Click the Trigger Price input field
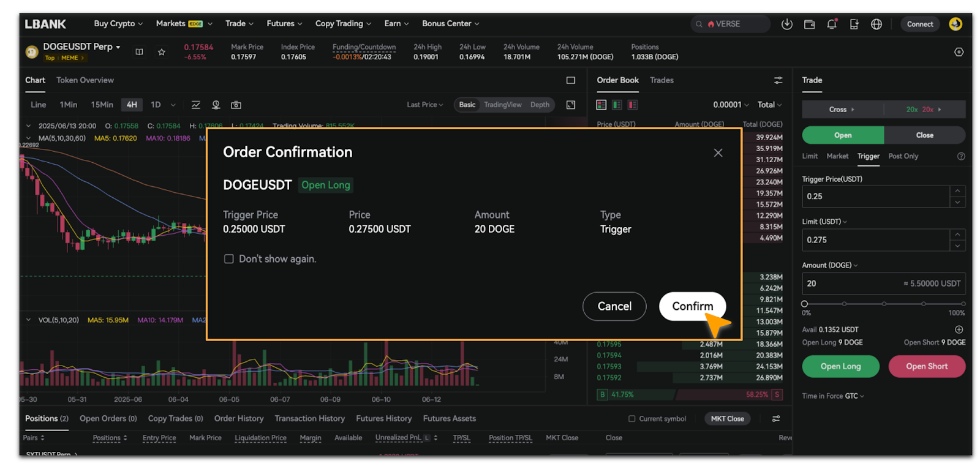Viewport: 980px width, 466px height. (x=875, y=197)
